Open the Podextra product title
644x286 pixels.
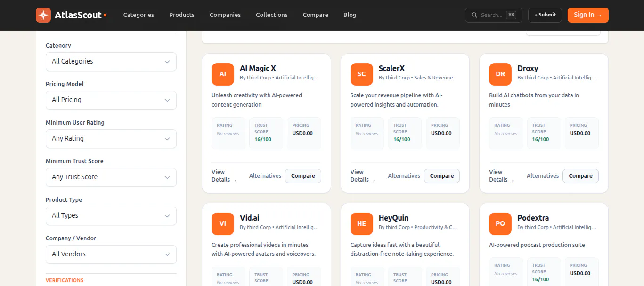click(533, 218)
